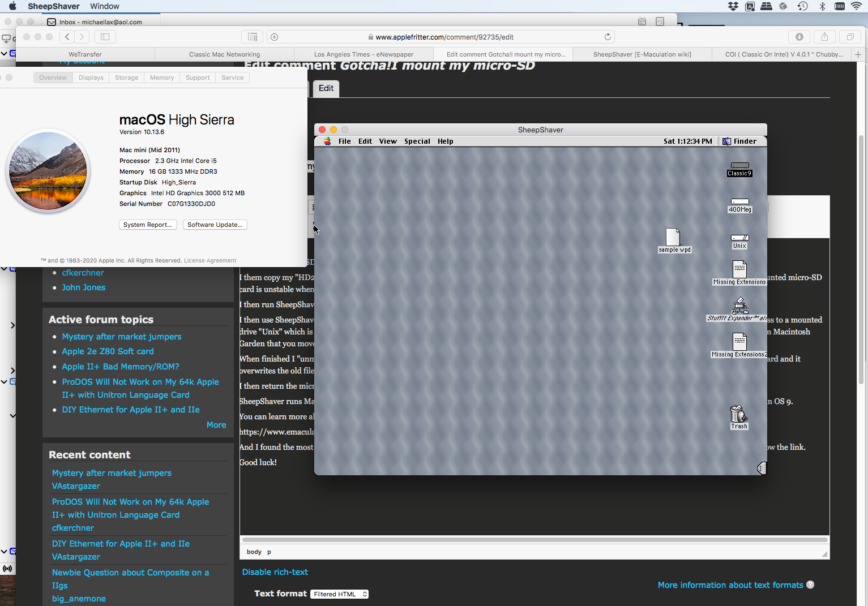Switch to the Displays tab

pyautogui.click(x=91, y=78)
